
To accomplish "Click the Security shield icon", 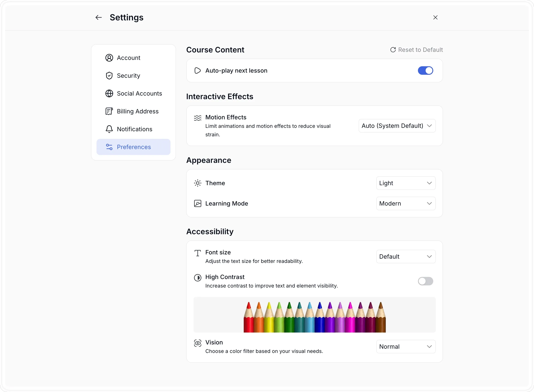I will (109, 75).
